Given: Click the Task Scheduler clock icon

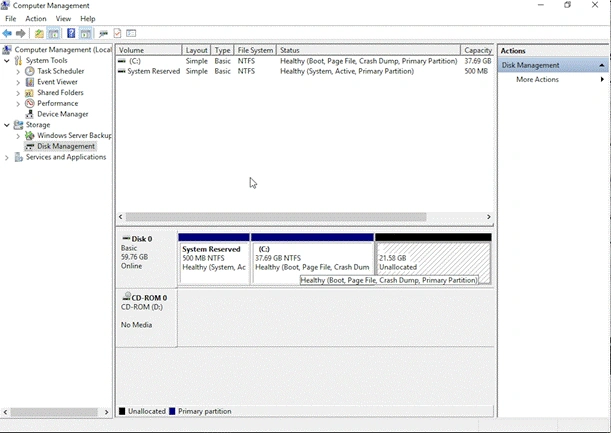Looking at the screenshot, I should [x=30, y=71].
